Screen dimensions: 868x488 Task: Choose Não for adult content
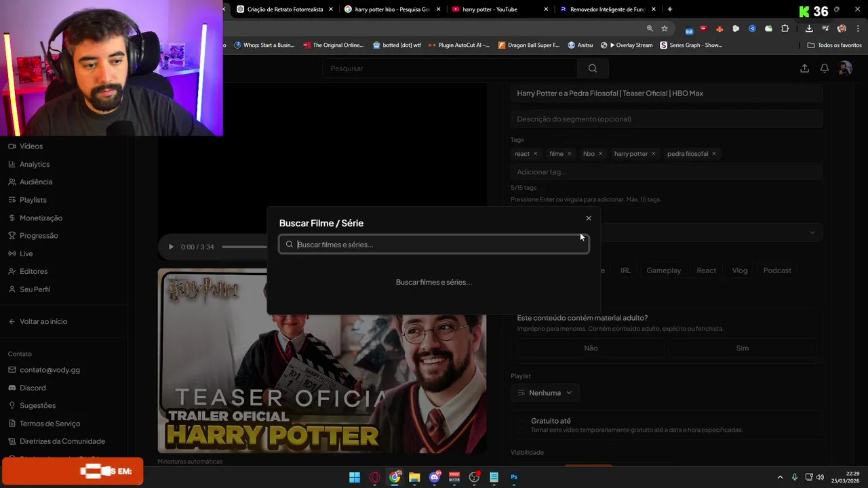[x=591, y=348]
